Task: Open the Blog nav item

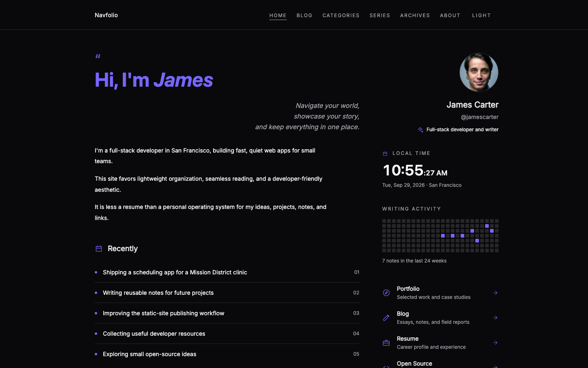Action: (305, 16)
